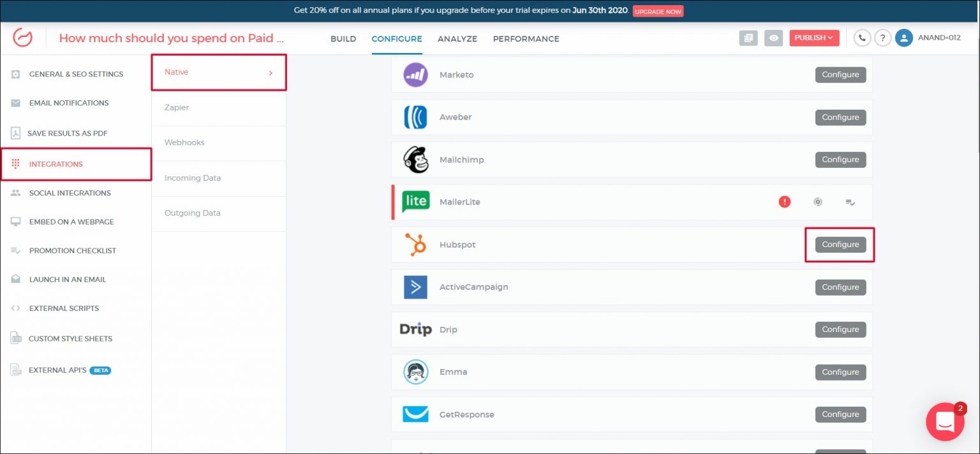
Task: Click the MailerLite sync target icon
Action: (818, 202)
